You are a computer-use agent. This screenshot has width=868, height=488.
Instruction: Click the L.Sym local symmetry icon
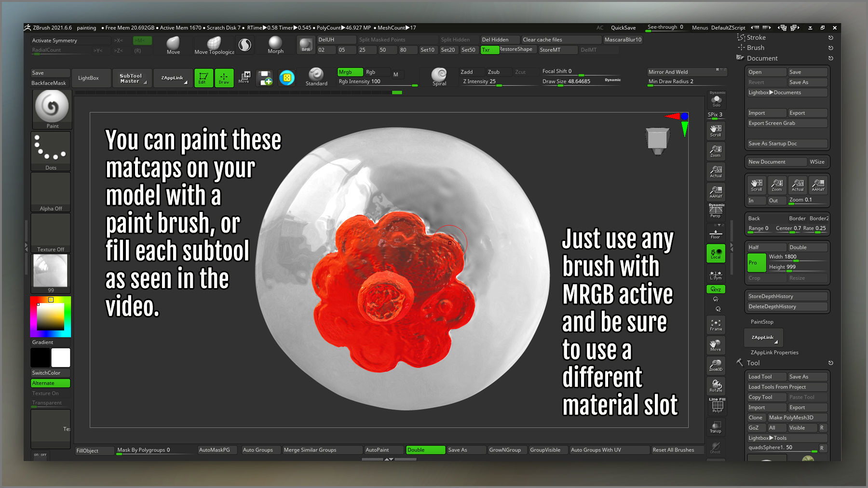pos(716,275)
